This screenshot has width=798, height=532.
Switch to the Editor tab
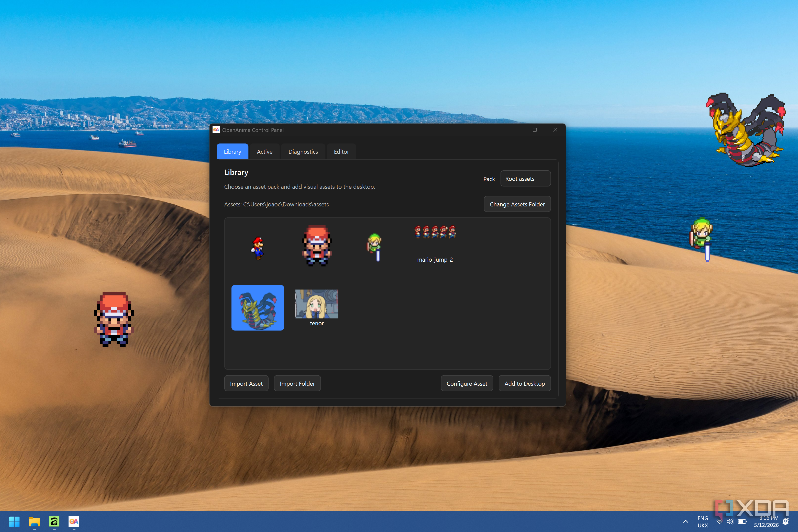(x=341, y=152)
